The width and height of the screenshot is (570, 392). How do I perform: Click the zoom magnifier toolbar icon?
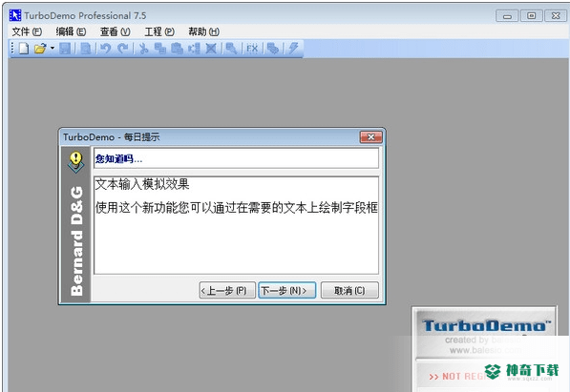pos(231,49)
